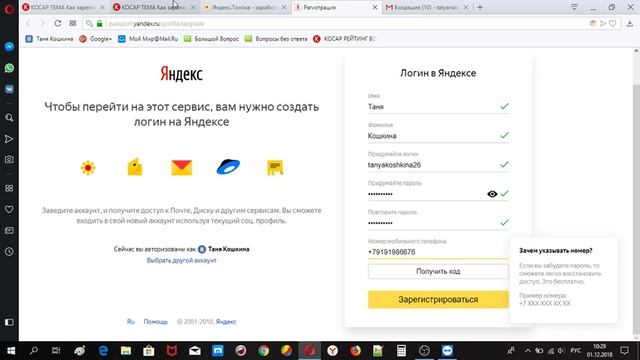Open Google+ bookmark
This screenshot has height=360, width=640.
pos(96,39)
